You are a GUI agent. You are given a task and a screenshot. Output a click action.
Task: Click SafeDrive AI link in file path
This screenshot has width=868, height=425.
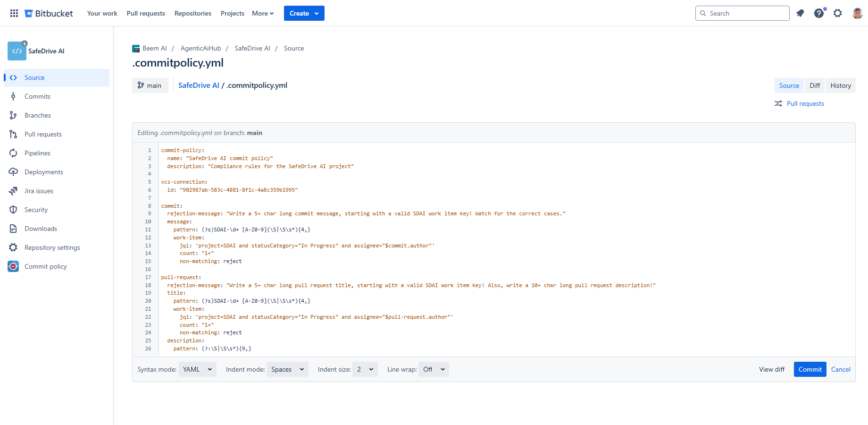pos(199,85)
